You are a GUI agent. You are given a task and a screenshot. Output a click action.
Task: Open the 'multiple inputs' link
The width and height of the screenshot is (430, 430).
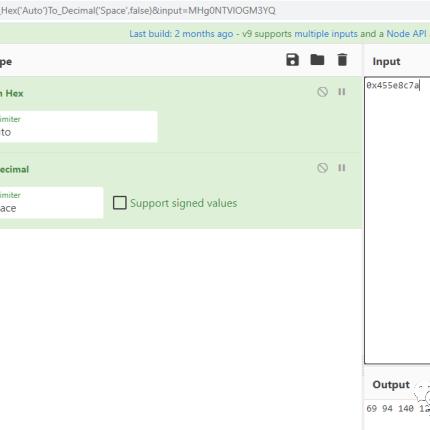tap(326, 34)
